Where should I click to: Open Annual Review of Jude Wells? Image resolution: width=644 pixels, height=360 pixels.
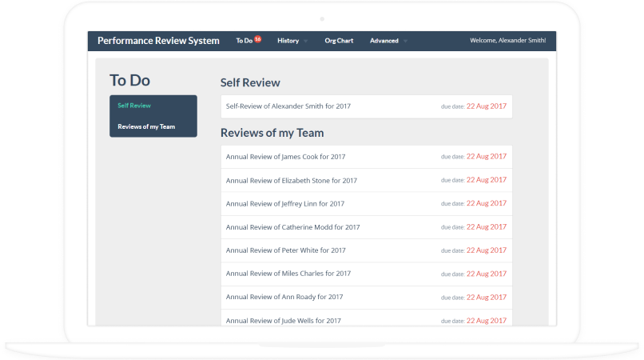coord(284,320)
